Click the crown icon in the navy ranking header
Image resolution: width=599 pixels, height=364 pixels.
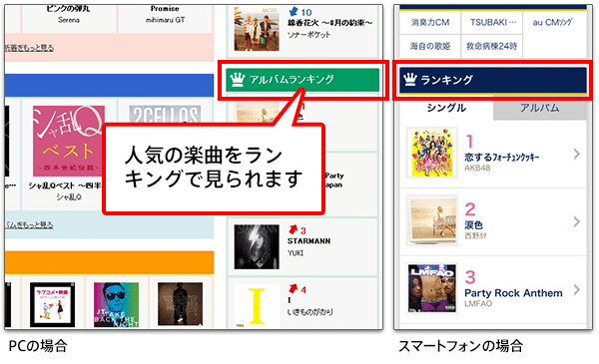[x=410, y=80]
